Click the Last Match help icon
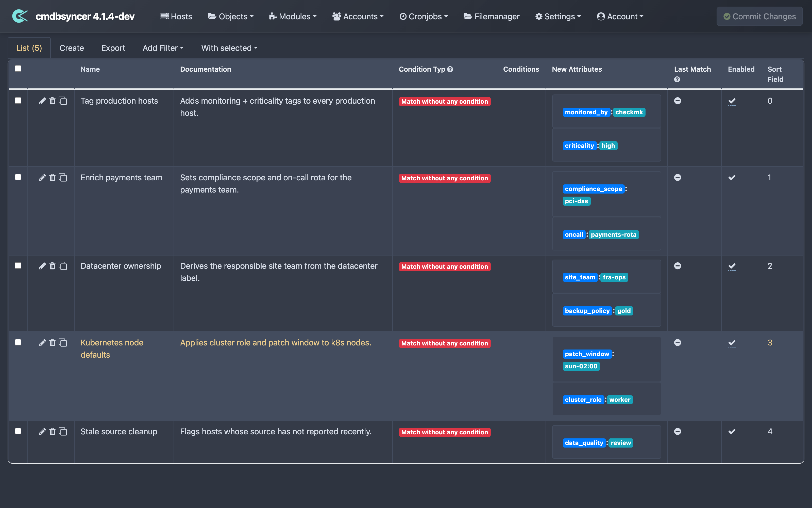812x508 pixels. pyautogui.click(x=677, y=79)
